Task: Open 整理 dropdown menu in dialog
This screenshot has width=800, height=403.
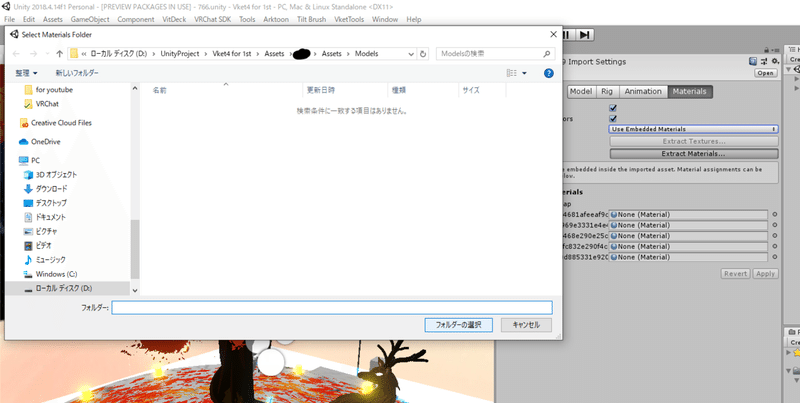Action: (x=26, y=73)
